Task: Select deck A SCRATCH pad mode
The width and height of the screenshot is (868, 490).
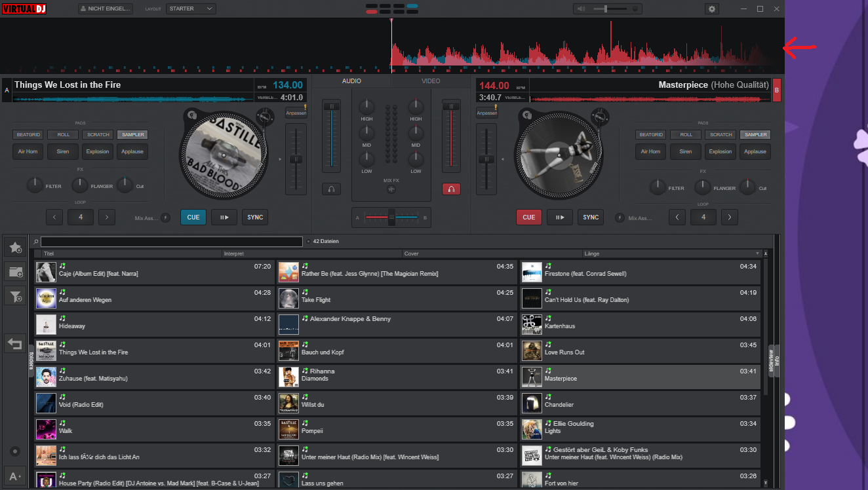Action: [98, 134]
